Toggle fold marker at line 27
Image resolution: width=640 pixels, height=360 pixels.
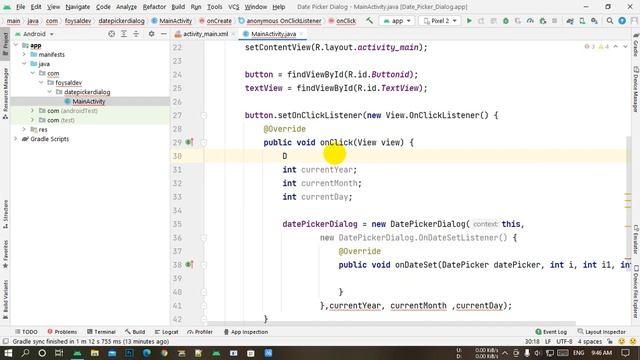coord(204,116)
